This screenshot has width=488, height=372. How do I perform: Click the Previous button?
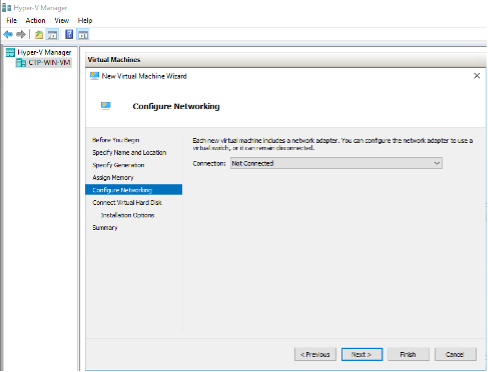[315, 354]
